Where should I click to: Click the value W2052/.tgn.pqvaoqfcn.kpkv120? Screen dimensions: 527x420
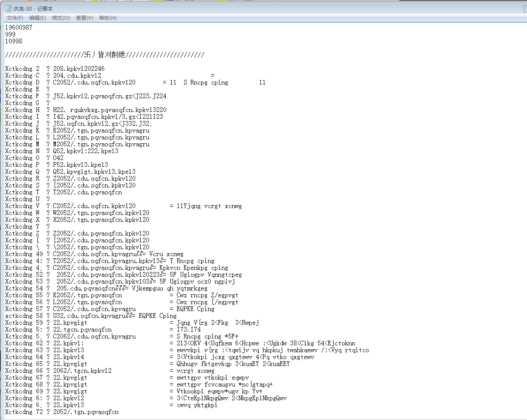pos(101,213)
